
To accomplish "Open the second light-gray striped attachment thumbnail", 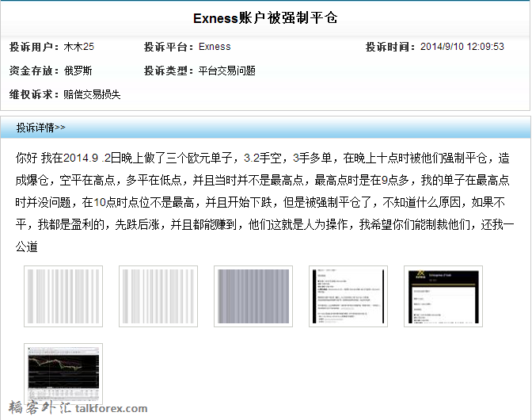I will pos(158,296).
